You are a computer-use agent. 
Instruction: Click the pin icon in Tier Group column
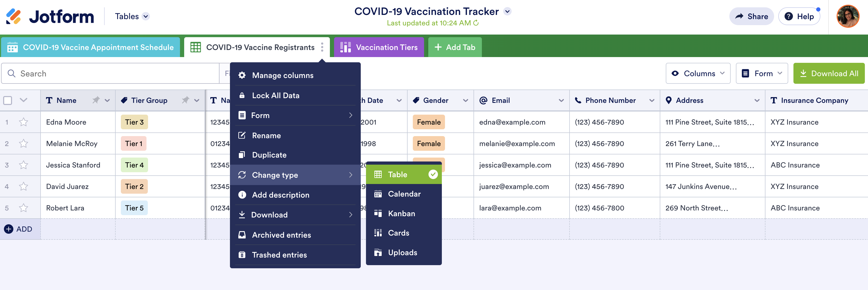click(x=185, y=100)
